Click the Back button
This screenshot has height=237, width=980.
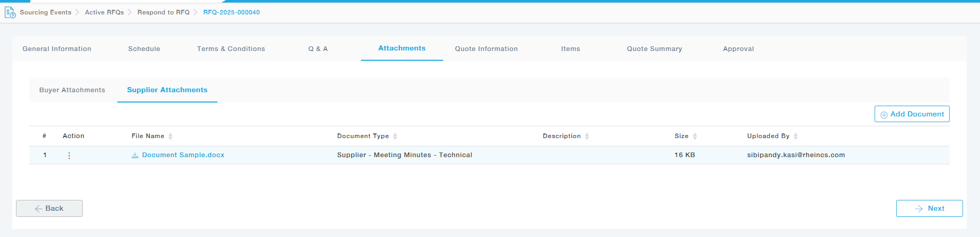(x=49, y=209)
